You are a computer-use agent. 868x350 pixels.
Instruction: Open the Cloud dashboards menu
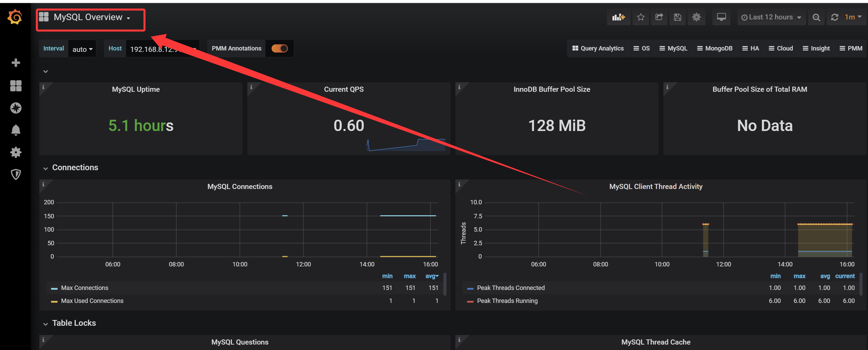pos(781,48)
